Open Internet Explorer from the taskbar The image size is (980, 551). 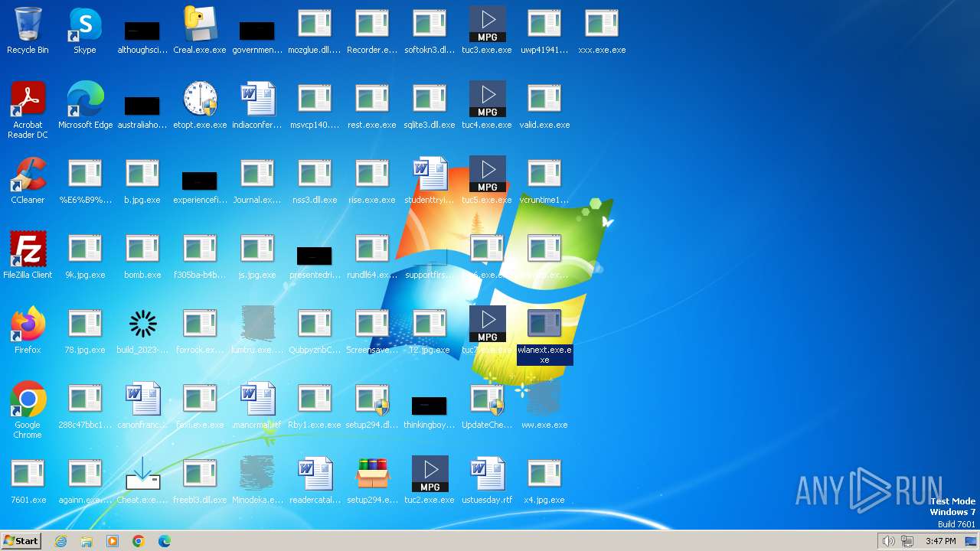(x=60, y=541)
